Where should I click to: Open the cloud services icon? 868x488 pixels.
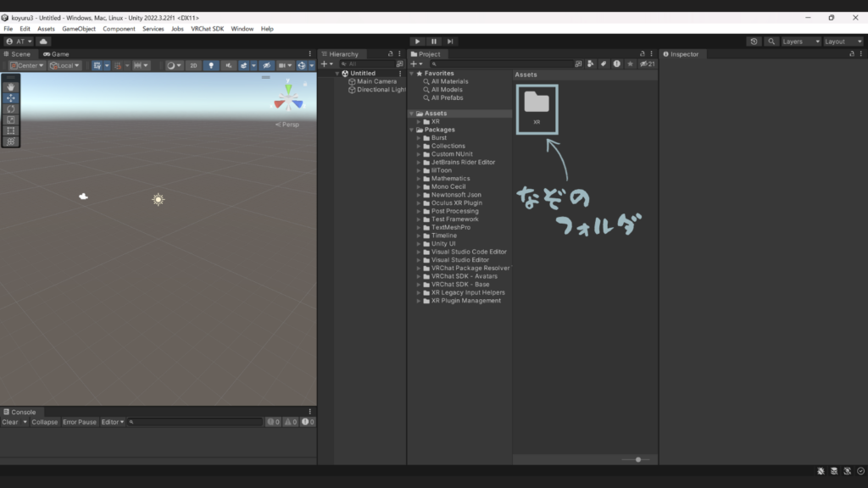click(x=43, y=41)
